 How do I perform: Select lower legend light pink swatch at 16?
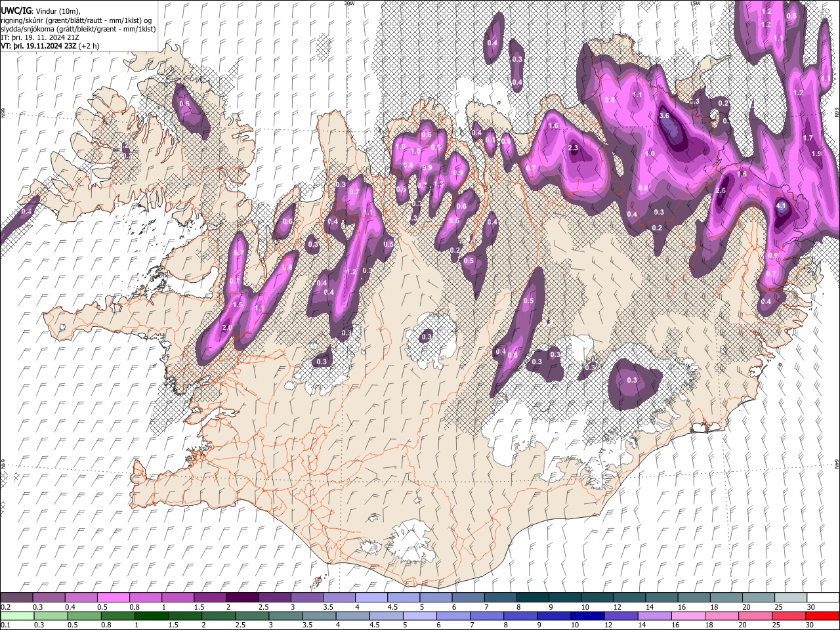pyautogui.click(x=687, y=616)
